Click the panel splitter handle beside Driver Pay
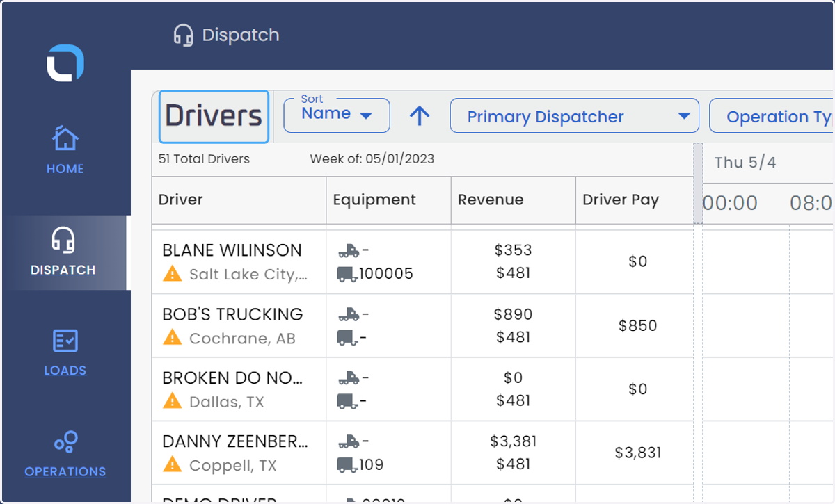 point(698,184)
